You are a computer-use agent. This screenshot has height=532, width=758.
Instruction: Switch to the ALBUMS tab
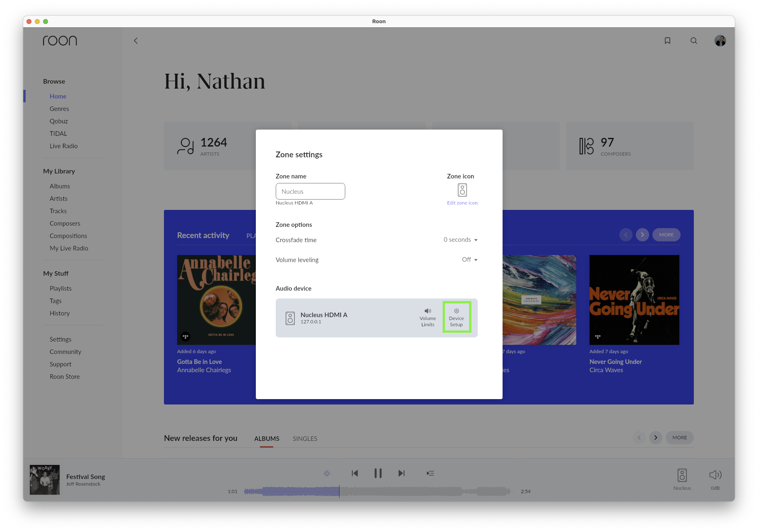point(267,438)
